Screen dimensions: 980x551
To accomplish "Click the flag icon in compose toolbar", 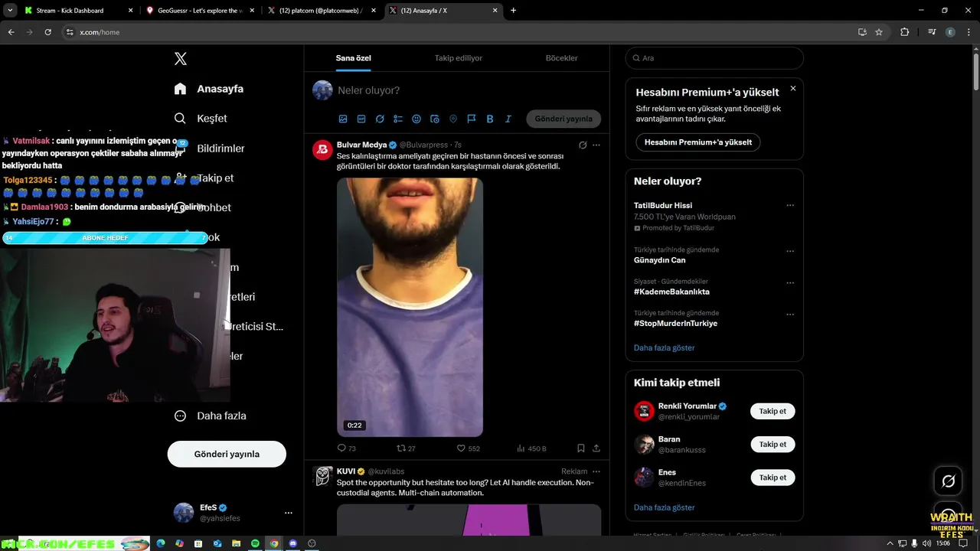I will pyautogui.click(x=472, y=119).
